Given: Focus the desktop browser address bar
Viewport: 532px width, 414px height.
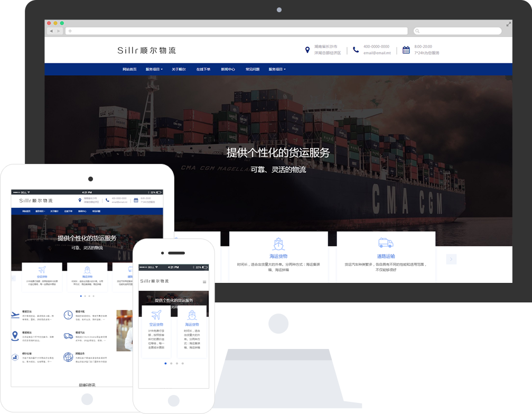Looking at the screenshot, I should click(x=237, y=31).
